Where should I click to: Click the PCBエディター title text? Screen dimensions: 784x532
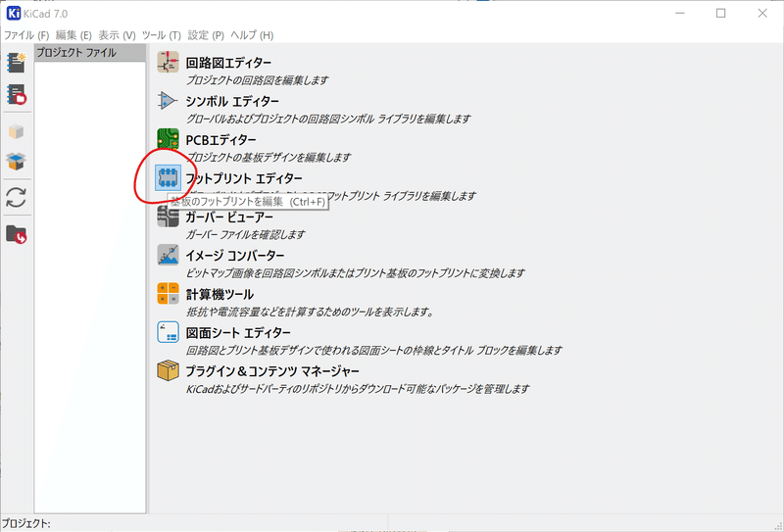[x=221, y=140]
